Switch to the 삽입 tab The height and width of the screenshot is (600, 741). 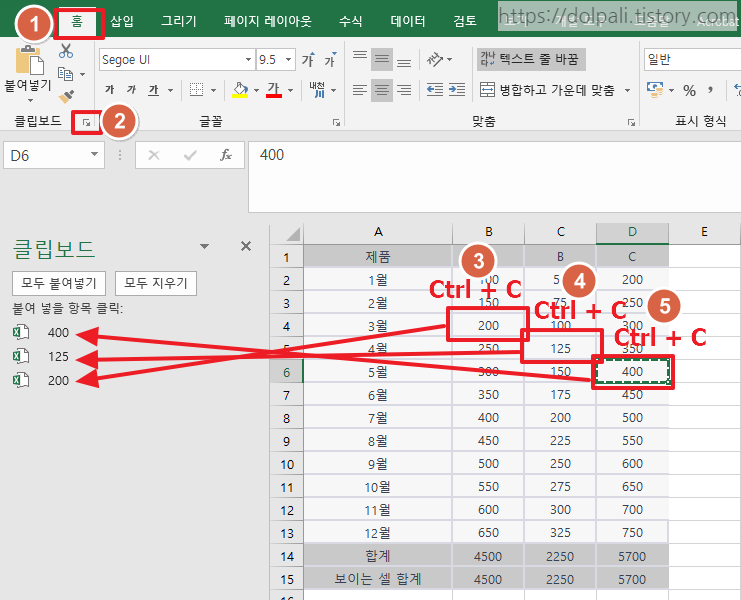coord(122,21)
